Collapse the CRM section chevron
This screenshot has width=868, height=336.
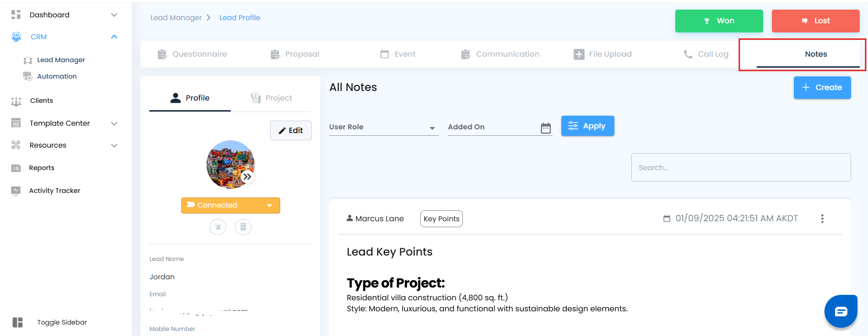tap(114, 37)
